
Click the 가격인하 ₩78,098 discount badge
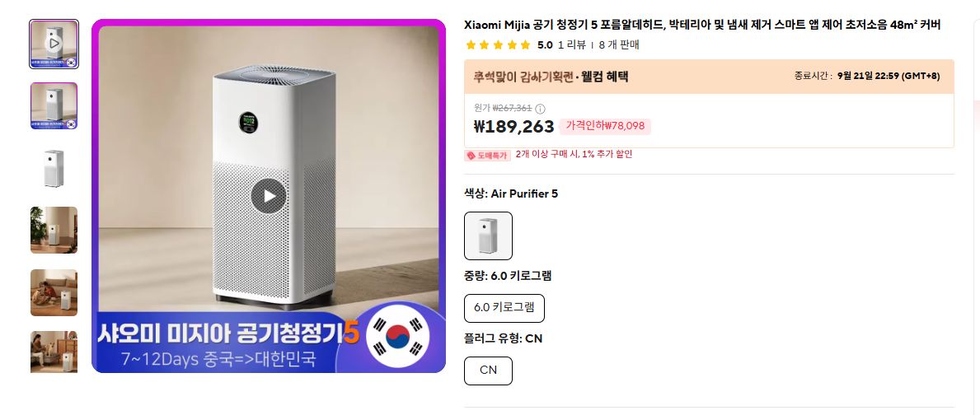(605, 126)
